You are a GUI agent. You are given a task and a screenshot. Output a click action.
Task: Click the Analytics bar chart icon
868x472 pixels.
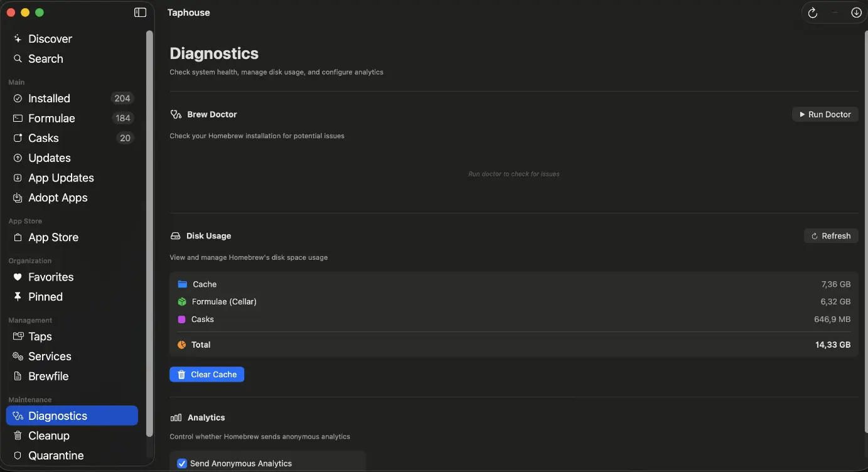tap(176, 418)
